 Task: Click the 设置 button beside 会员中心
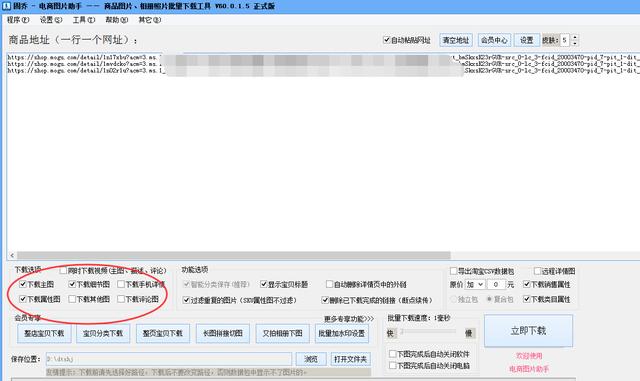click(x=527, y=40)
